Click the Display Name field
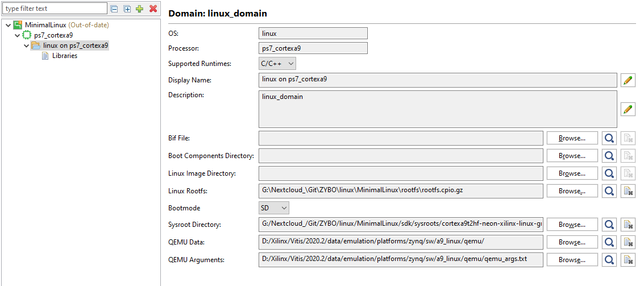The height and width of the screenshot is (286, 644). 438,80
